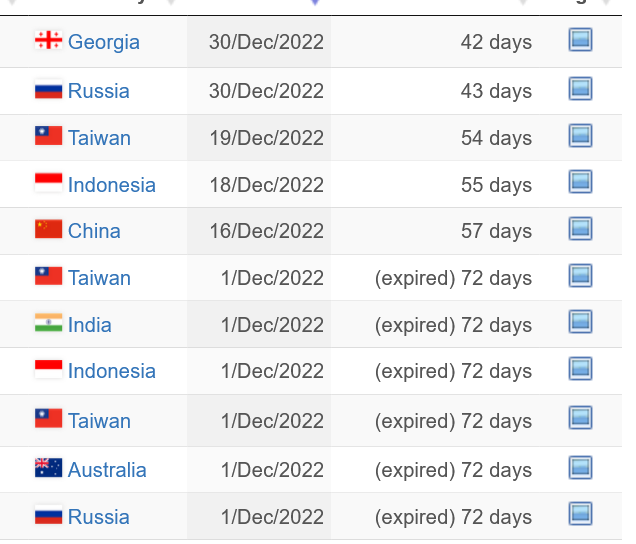Click the Georgia flag icon
The height and width of the screenshot is (544, 636).
tap(48, 41)
